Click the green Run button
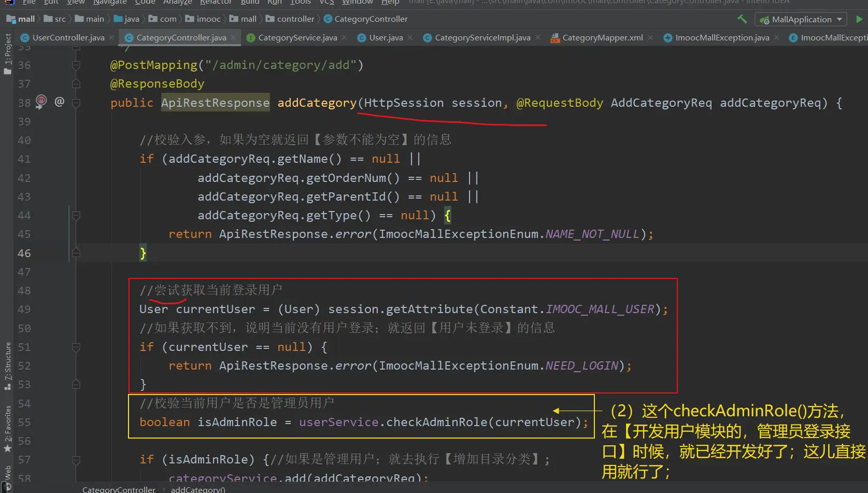Viewport: 868px width, 493px height. pyautogui.click(x=859, y=19)
